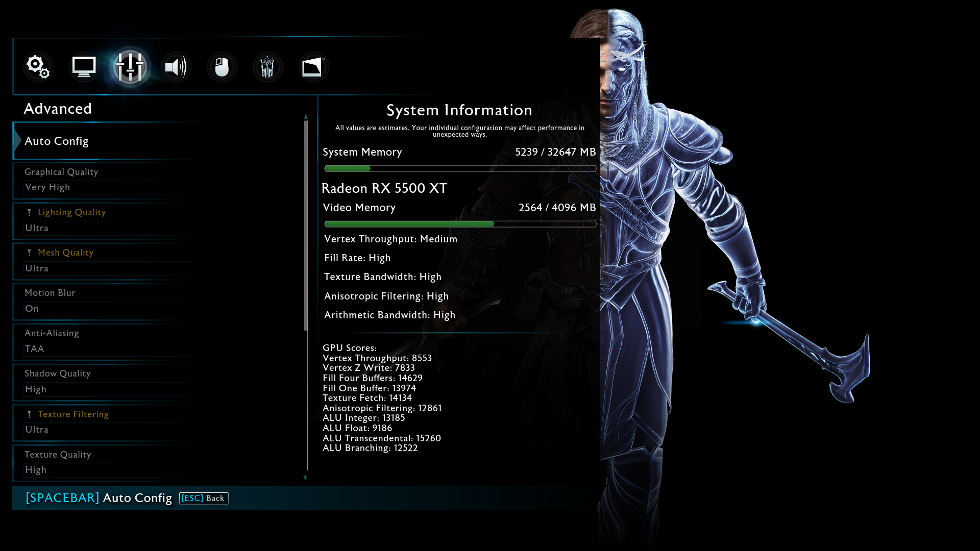Click the ESC Back button

[204, 498]
